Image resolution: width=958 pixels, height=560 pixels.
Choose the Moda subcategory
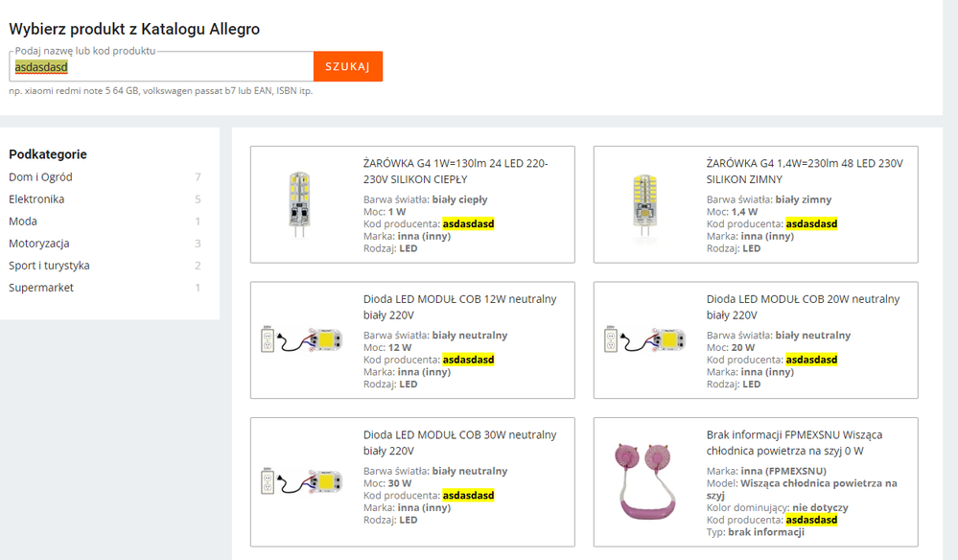coord(23,222)
